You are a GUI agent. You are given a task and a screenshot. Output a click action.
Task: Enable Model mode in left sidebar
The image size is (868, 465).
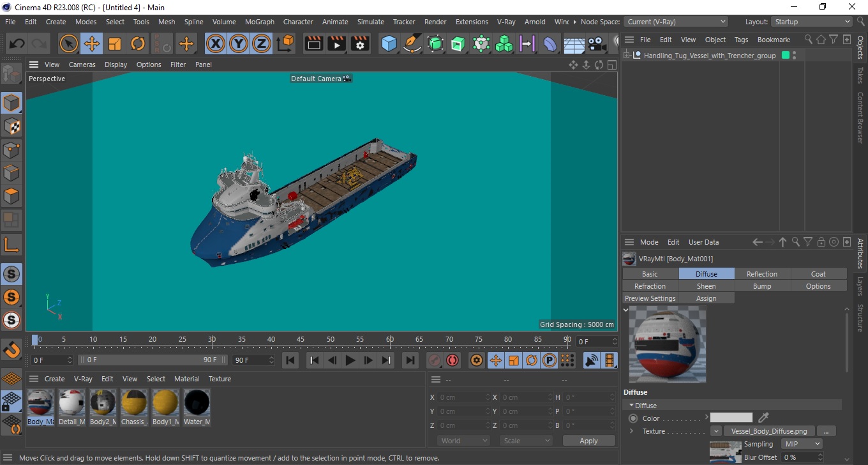pyautogui.click(x=11, y=103)
